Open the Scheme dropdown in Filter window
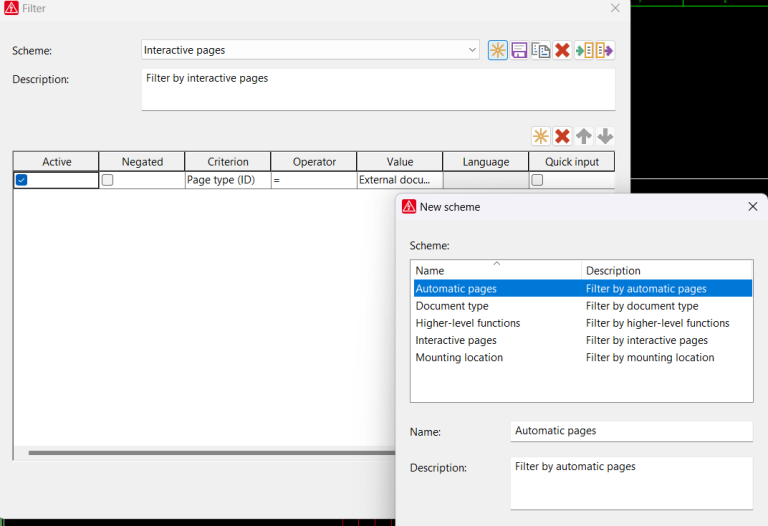Screen dimensions: 768x526 (x=472, y=50)
